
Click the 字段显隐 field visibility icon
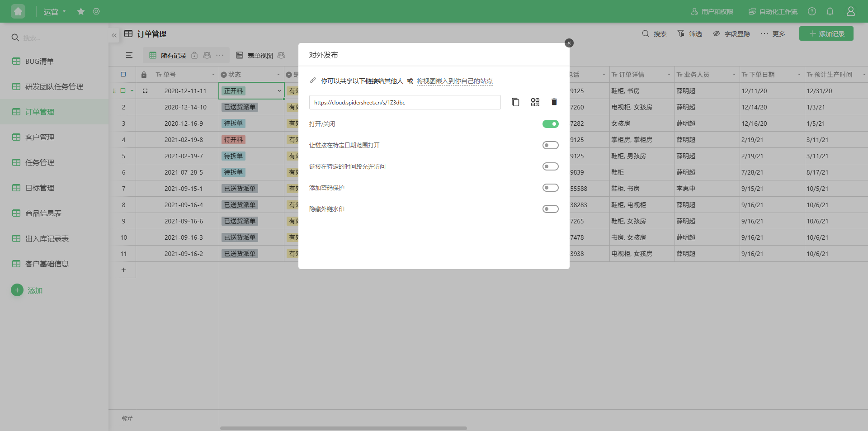click(717, 33)
